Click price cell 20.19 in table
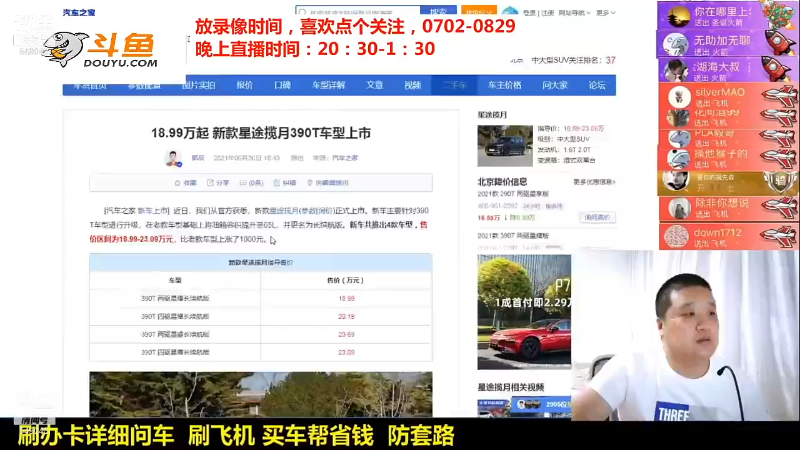Viewport: 800px width, 450px height. click(x=346, y=317)
